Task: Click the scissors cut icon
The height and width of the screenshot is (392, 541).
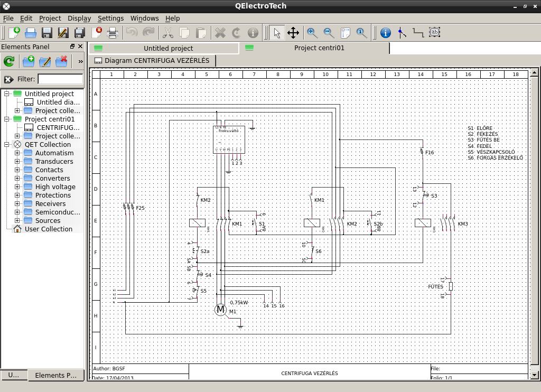Action: (167, 33)
